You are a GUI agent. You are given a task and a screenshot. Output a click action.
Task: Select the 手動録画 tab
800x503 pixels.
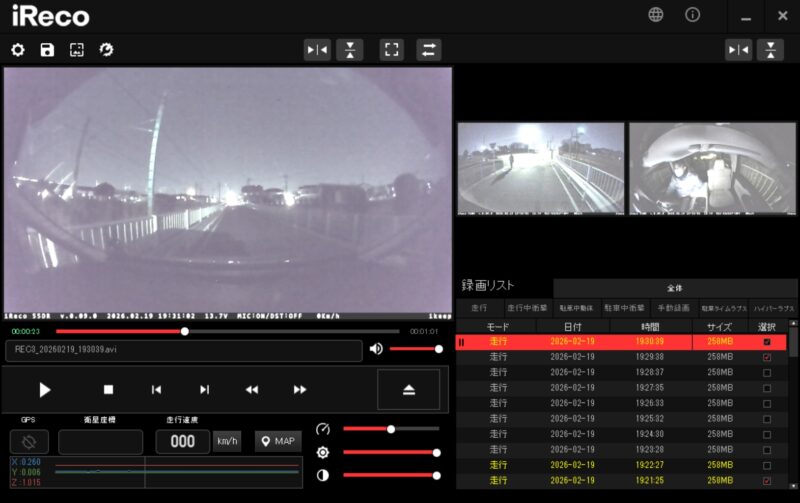pos(674,309)
